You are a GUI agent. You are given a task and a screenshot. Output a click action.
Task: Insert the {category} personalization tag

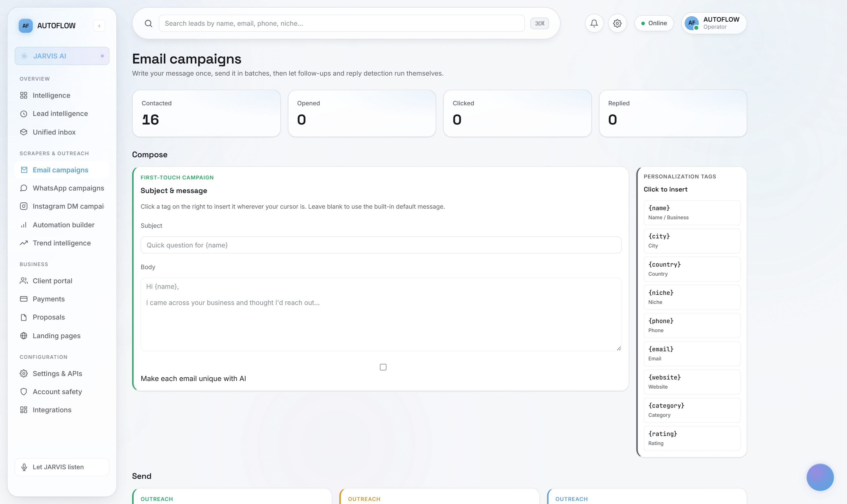692,410
